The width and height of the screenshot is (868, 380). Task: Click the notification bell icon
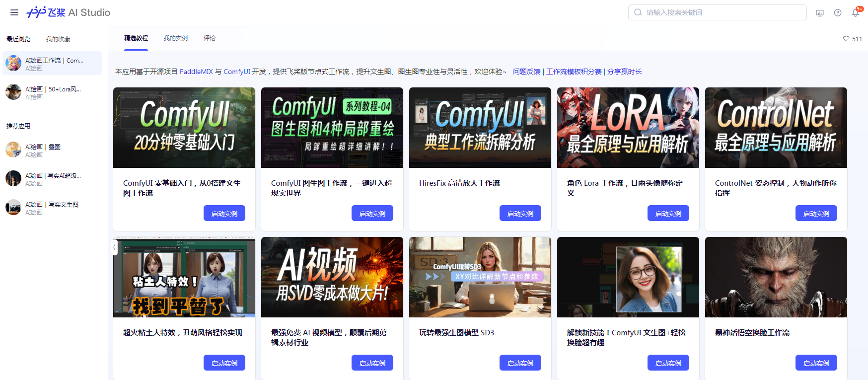tap(855, 13)
